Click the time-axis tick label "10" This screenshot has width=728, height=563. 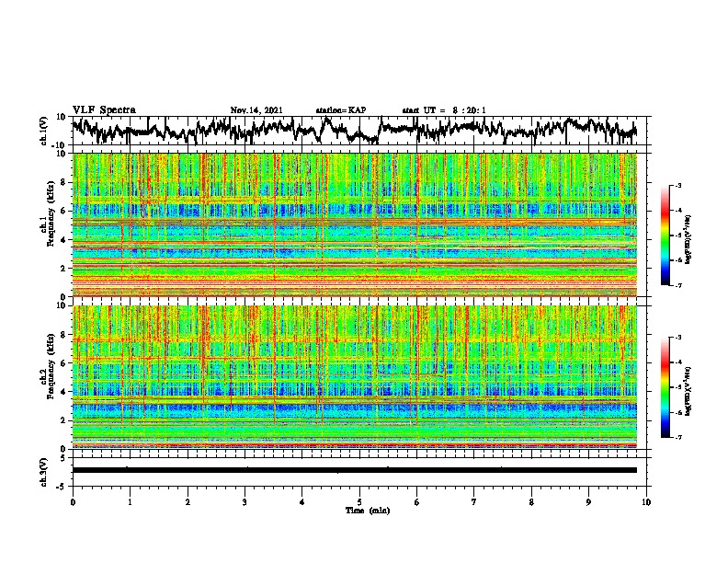coord(646,502)
